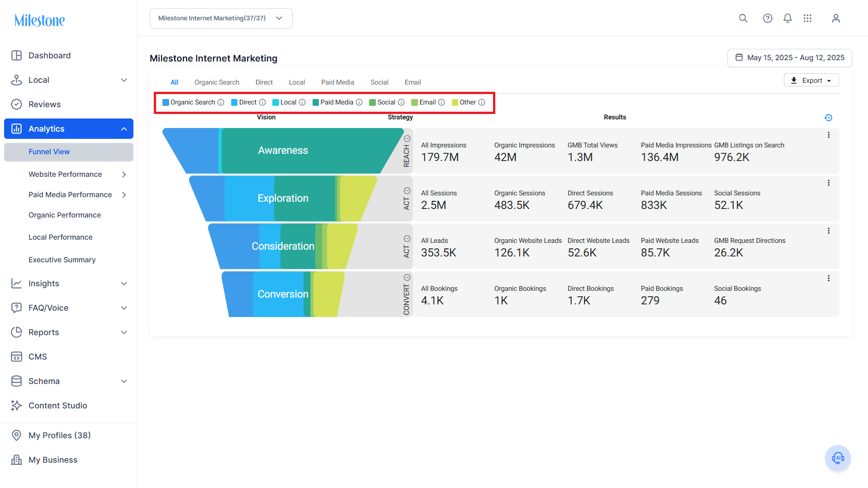Open the apps grid icon
Viewport: 868px width, 488px height.
(807, 18)
